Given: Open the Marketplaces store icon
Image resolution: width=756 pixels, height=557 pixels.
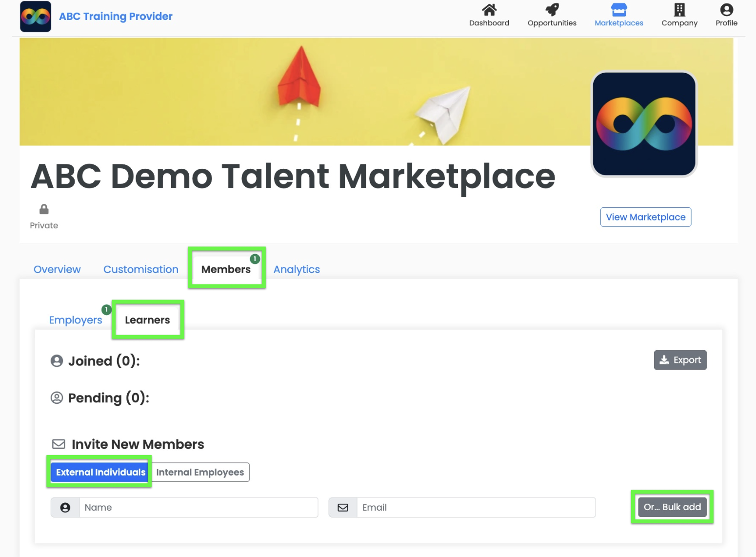Looking at the screenshot, I should click(618, 10).
